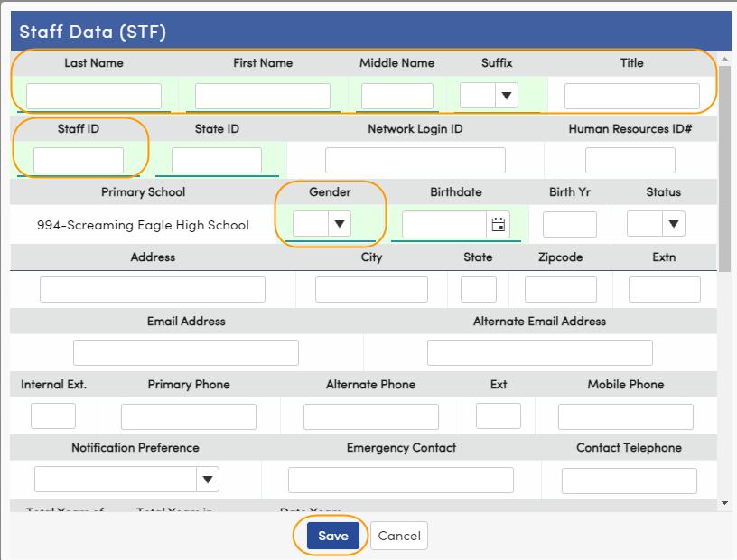737x560 pixels.
Task: Click the Cancel button
Action: click(399, 536)
